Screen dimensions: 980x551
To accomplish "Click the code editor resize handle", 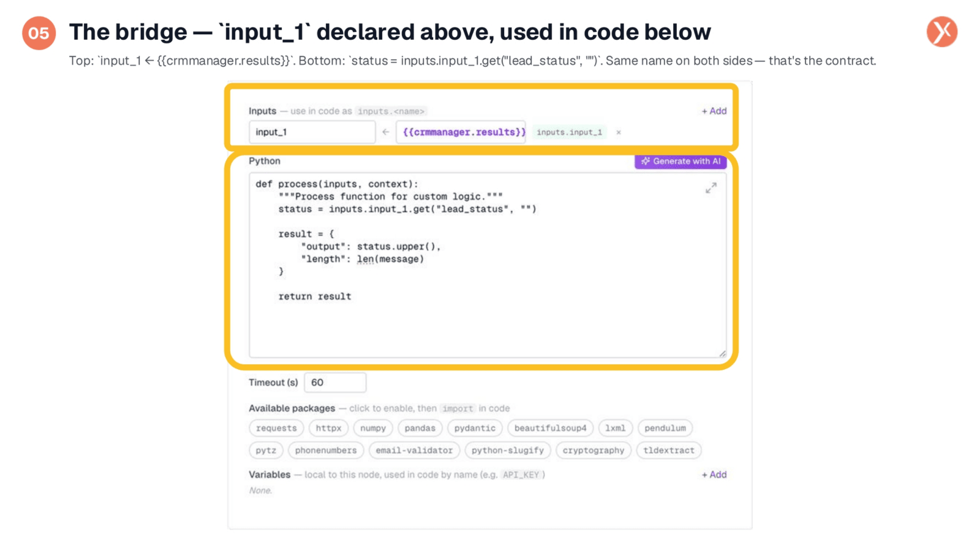I will click(722, 353).
